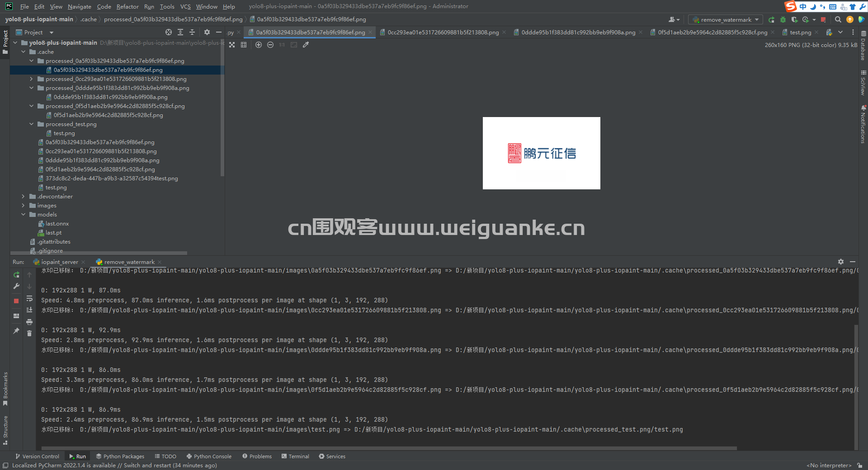Open the Refactor menu
Screen dimensions: 868x470
coord(127,6)
